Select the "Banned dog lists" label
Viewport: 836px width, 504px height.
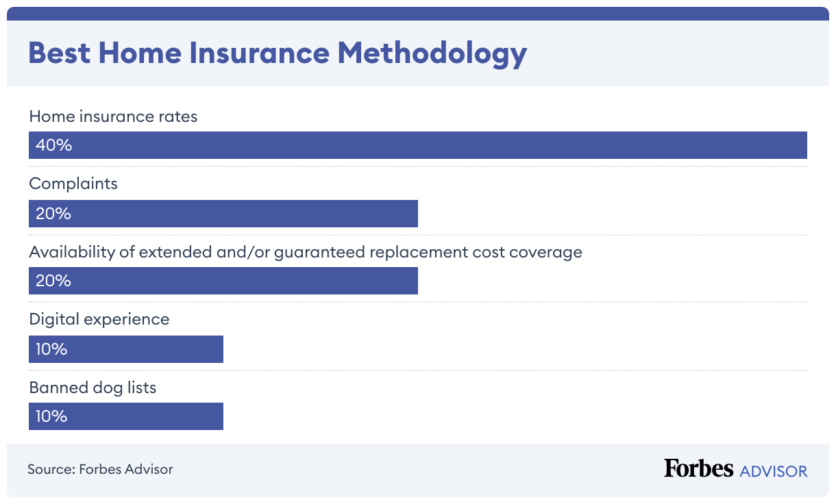(93, 388)
